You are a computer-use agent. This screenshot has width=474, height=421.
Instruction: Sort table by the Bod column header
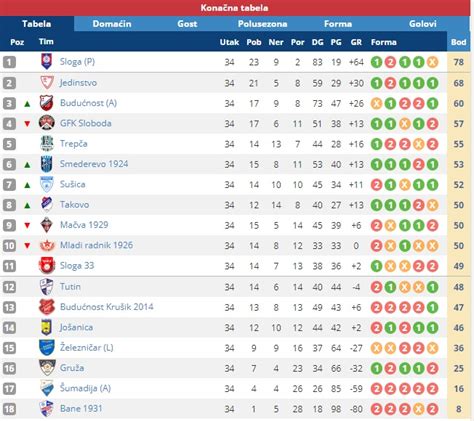pos(458,42)
